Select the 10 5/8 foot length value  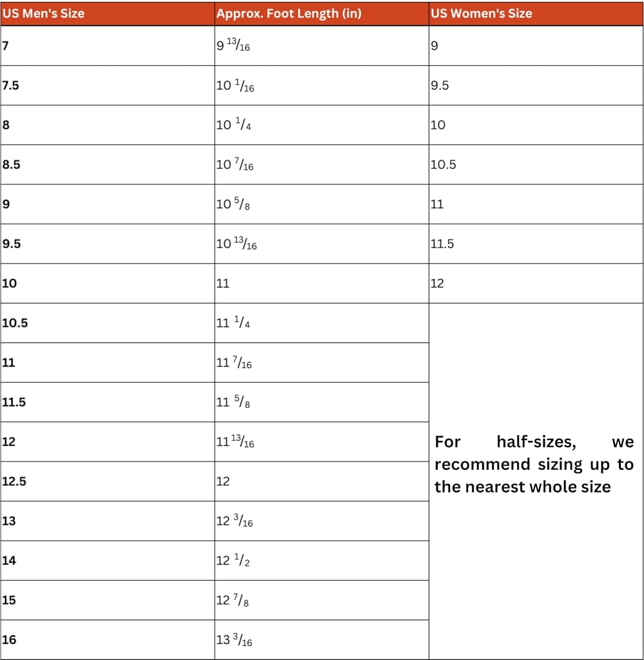coord(233,204)
